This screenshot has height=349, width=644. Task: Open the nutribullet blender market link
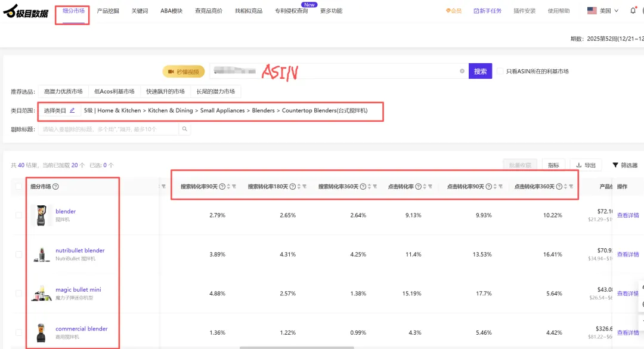(x=80, y=251)
